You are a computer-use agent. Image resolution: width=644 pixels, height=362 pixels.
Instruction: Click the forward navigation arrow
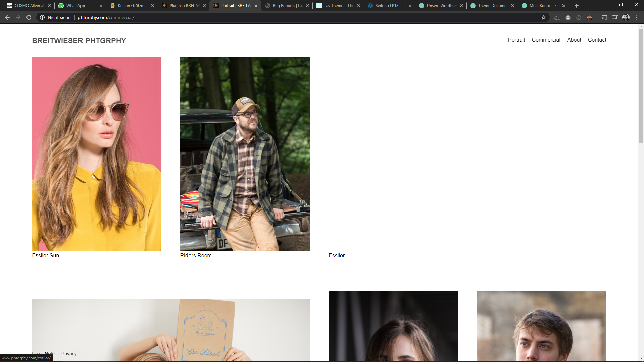[x=18, y=17]
